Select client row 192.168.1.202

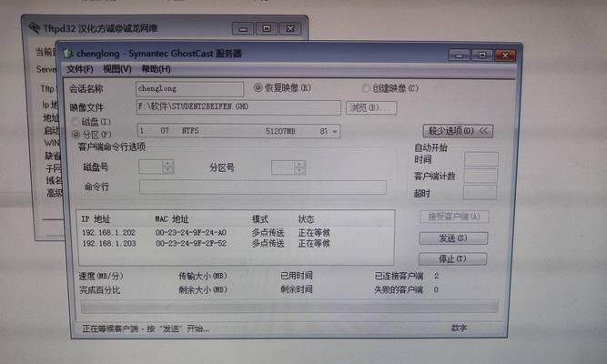pyautogui.click(x=206, y=232)
